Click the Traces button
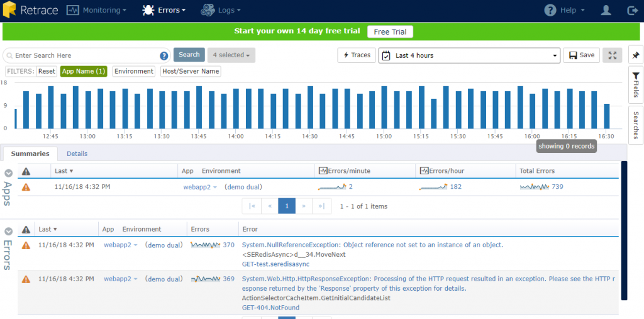Image resolution: width=644 pixels, height=319 pixels. (357, 55)
